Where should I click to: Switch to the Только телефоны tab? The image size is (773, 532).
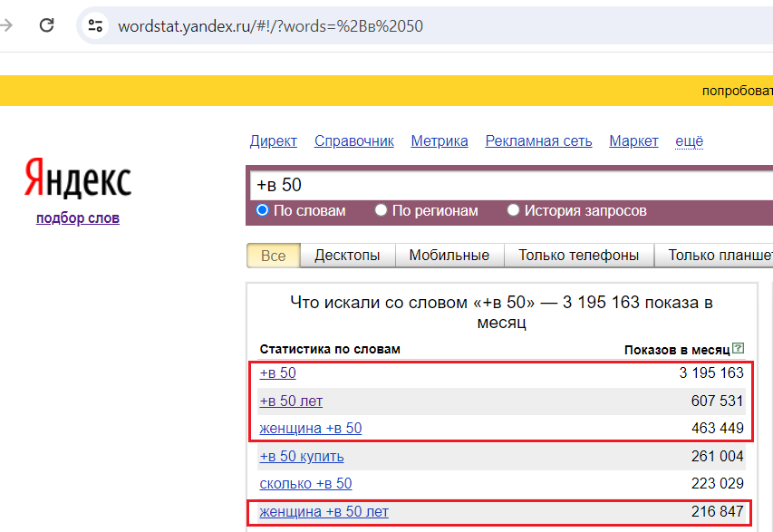click(x=579, y=256)
